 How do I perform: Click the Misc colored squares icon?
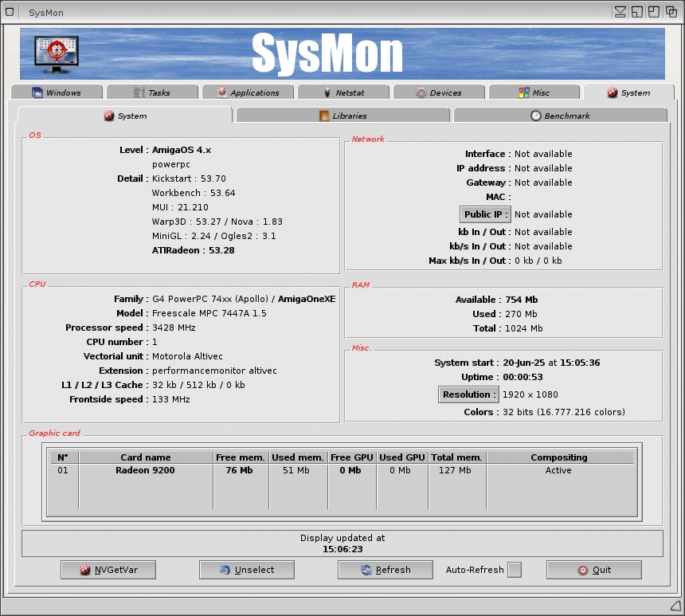click(x=524, y=92)
